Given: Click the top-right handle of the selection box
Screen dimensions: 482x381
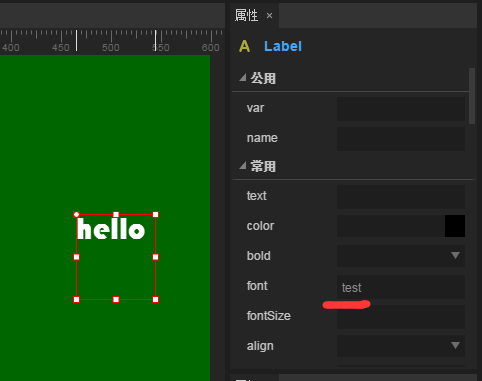Looking at the screenshot, I should [x=155, y=214].
